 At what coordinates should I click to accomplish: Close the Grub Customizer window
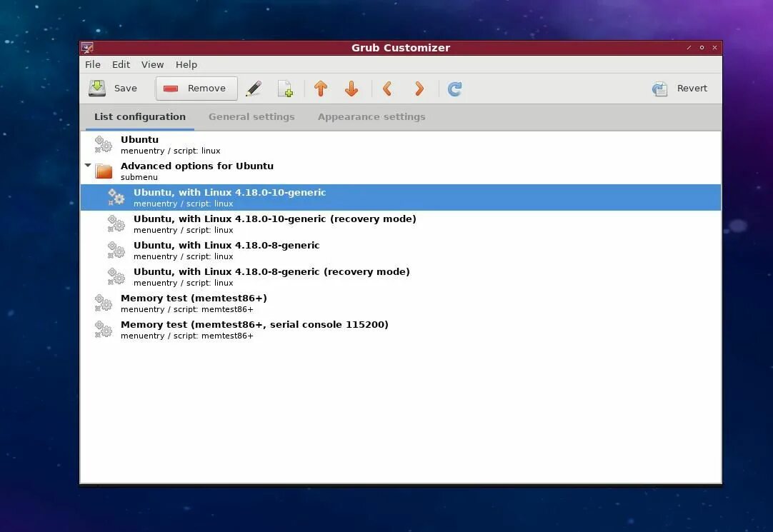click(x=714, y=48)
